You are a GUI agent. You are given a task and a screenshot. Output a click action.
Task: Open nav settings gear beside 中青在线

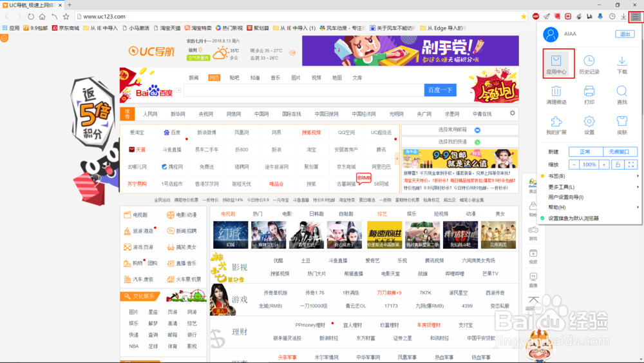point(512,113)
